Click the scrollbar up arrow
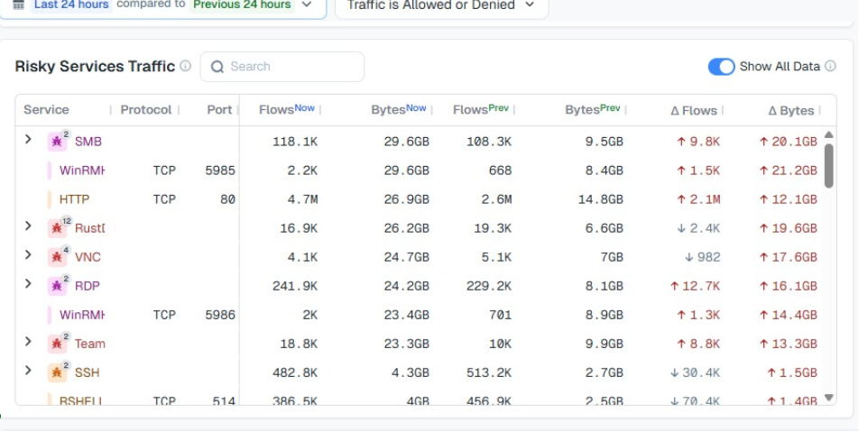868x432 pixels. [828, 134]
